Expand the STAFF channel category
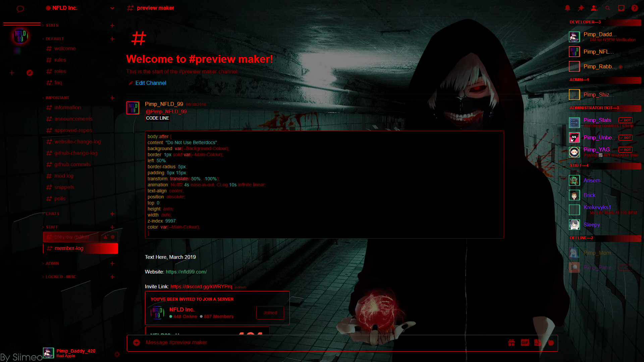This screenshot has width=644, height=362. pyautogui.click(x=52, y=227)
